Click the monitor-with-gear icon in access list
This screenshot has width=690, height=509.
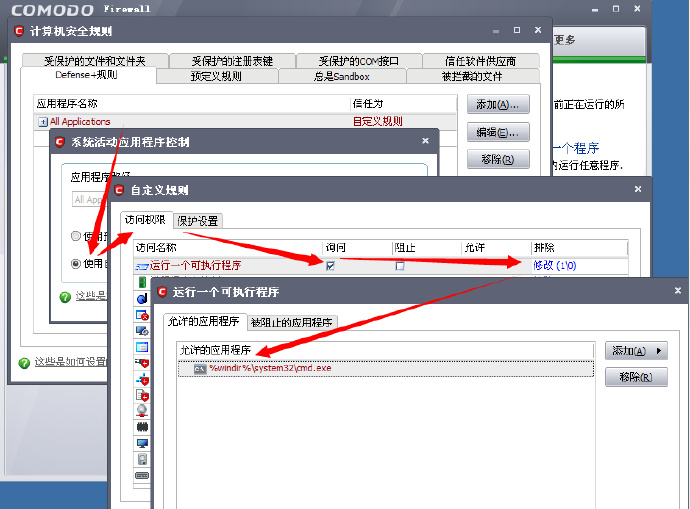tap(142, 331)
